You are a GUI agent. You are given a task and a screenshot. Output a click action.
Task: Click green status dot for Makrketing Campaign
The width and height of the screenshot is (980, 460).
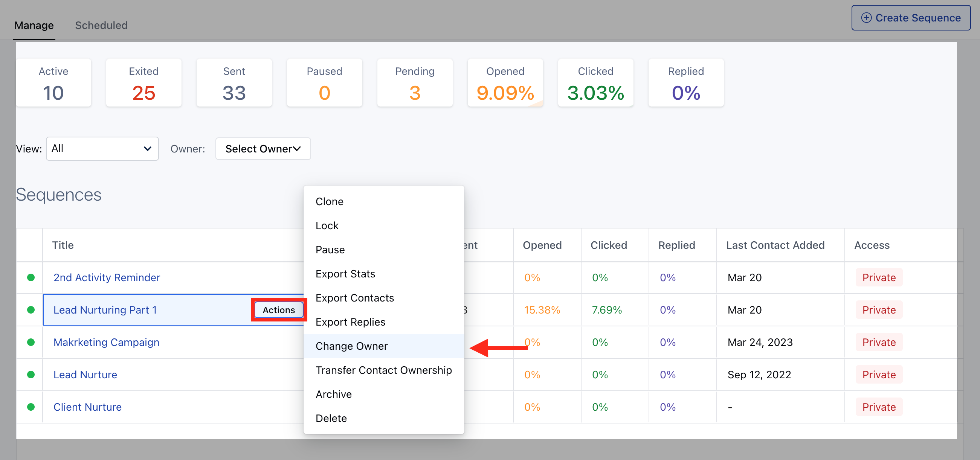tap(31, 342)
